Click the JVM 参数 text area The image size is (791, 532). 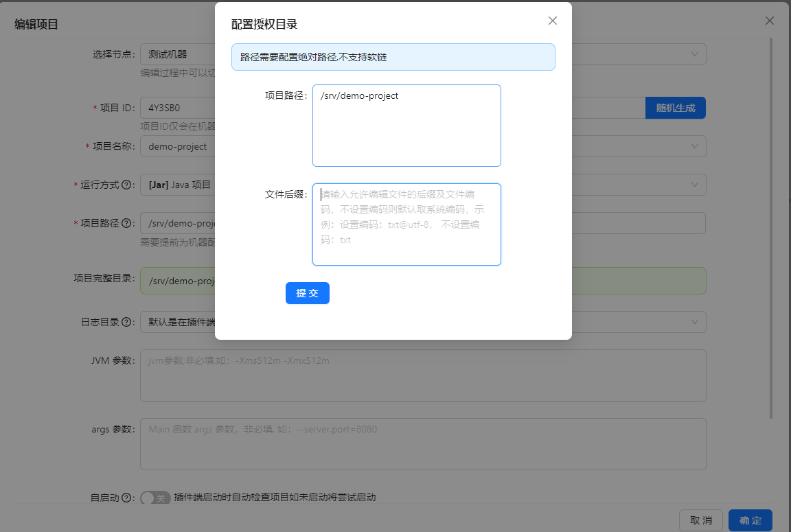click(x=422, y=375)
